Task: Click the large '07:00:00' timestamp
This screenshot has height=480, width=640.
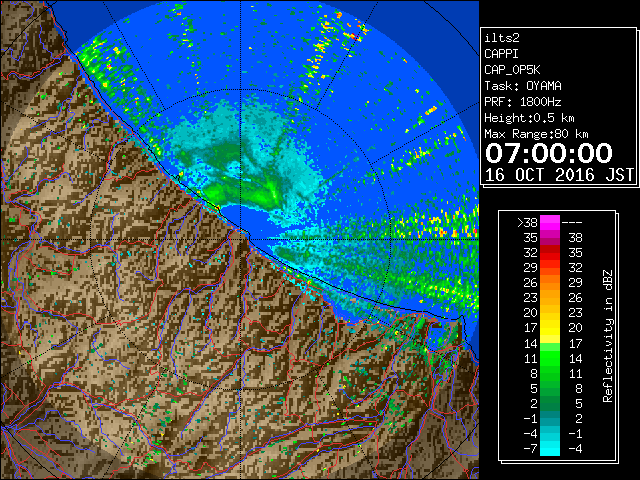Action: click(549, 153)
